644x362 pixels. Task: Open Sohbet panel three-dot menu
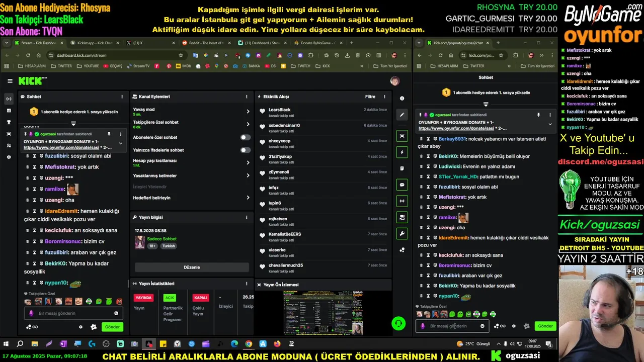tap(122, 97)
